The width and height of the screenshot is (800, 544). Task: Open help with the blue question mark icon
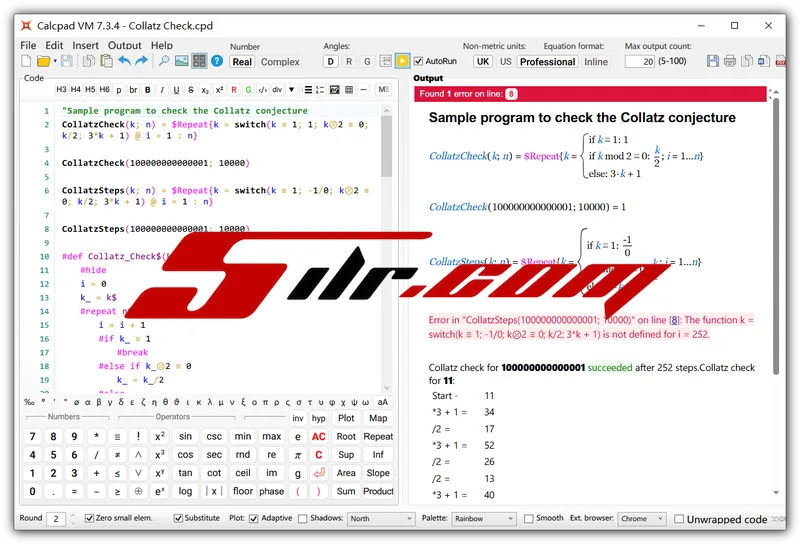217,61
